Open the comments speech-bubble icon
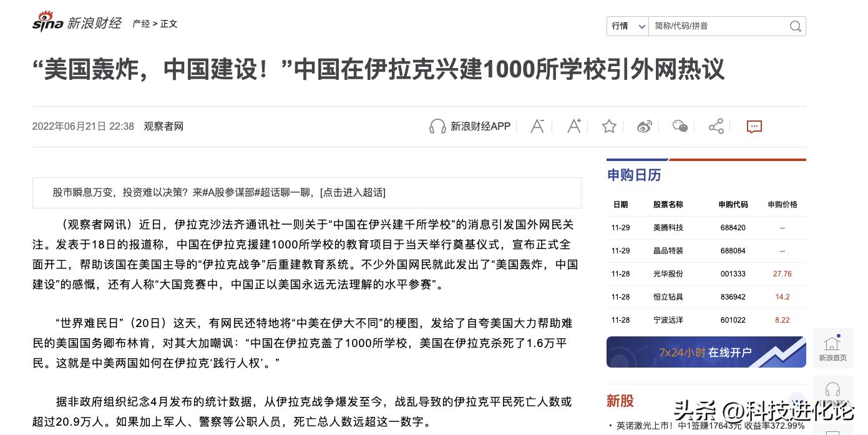Viewport: 868px width, 435px height. (x=754, y=126)
